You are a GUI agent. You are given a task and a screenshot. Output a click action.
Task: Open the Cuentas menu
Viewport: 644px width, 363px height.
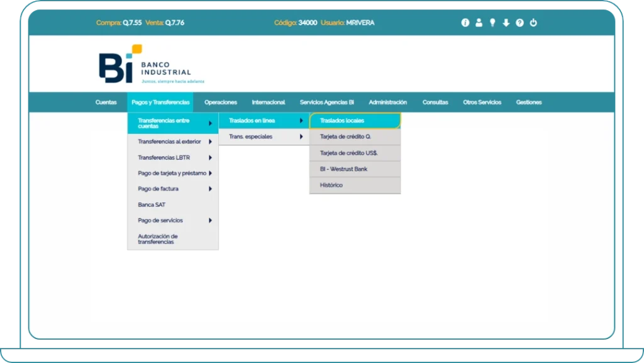point(106,103)
